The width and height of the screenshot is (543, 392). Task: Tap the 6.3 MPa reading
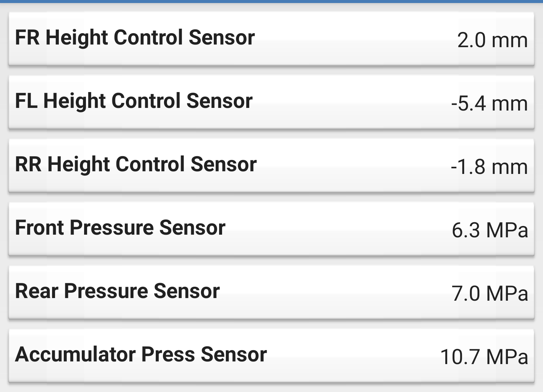(490, 230)
